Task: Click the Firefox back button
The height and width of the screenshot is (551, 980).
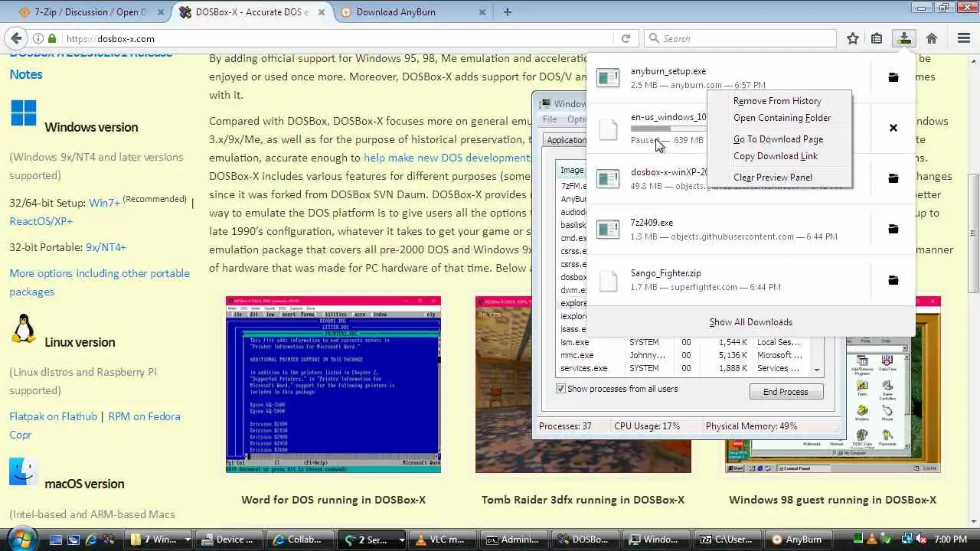Action: click(15, 38)
